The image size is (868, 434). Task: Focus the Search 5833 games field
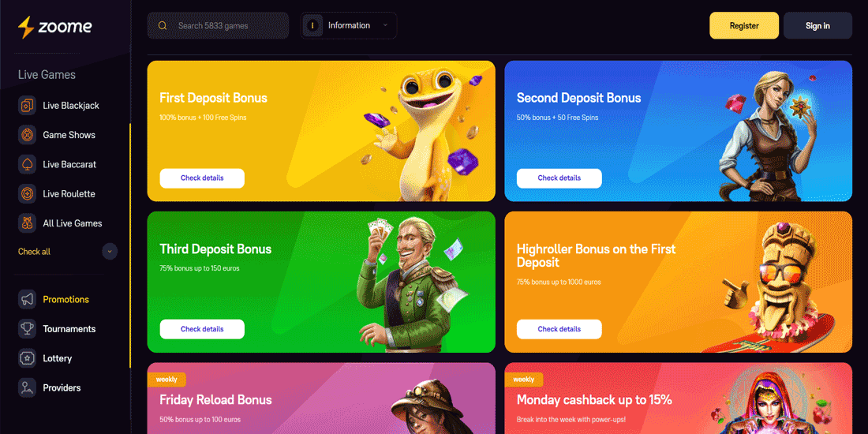click(218, 25)
